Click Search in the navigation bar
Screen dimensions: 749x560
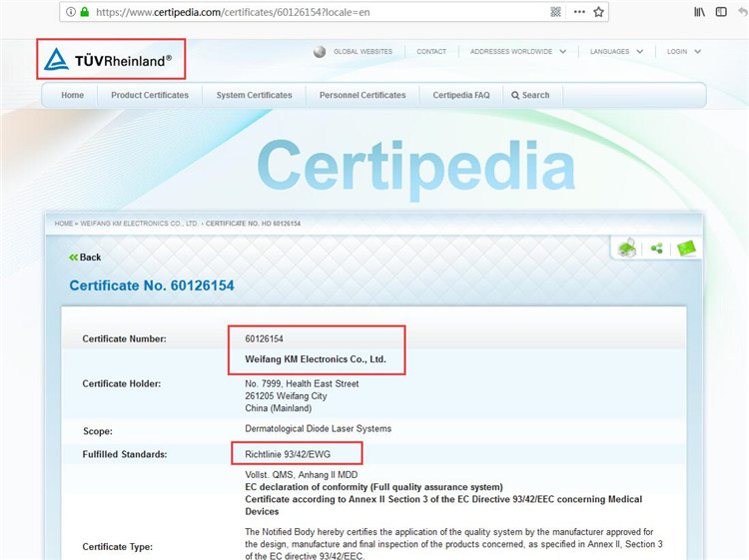pos(530,96)
